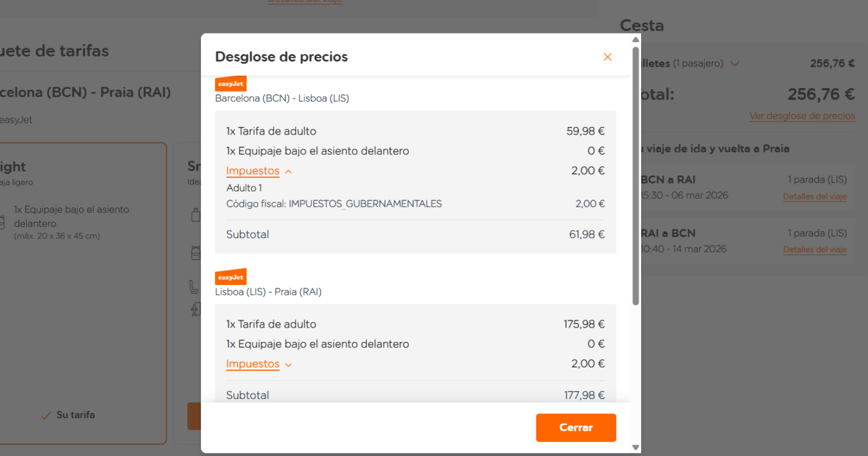The height and width of the screenshot is (456, 868).
Task: Click the easyJet logo for Barcelona - Lisboa
Action: pyautogui.click(x=231, y=84)
